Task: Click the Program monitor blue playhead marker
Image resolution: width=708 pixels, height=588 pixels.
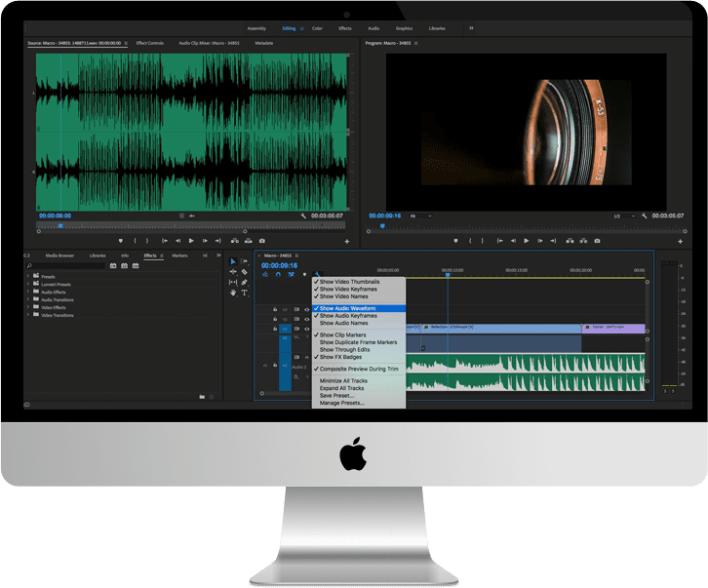Action: click(x=382, y=226)
